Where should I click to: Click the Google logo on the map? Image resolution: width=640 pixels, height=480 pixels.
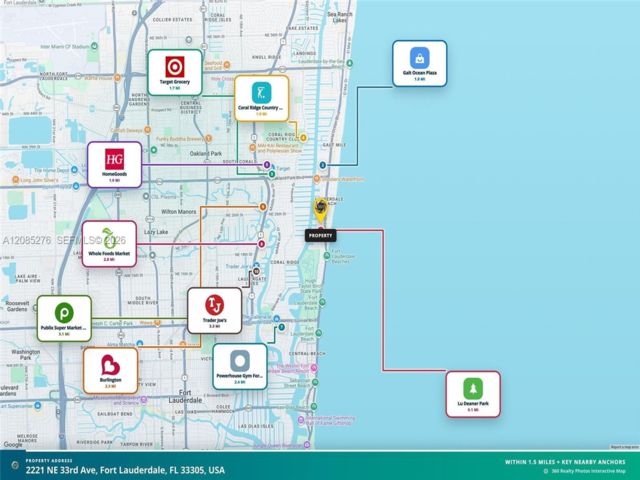pos(13,444)
